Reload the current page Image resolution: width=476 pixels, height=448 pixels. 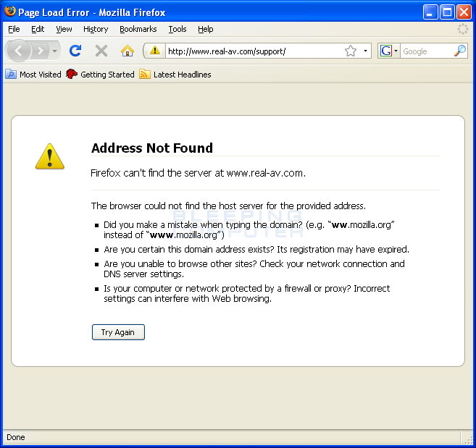[x=75, y=51]
